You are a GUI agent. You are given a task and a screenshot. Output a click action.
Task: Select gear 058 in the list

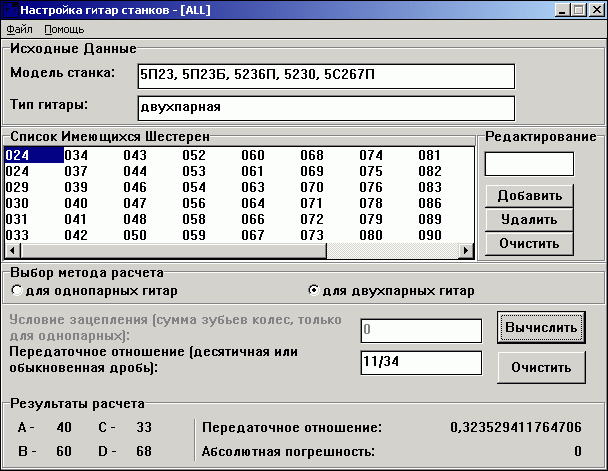pyautogui.click(x=194, y=219)
